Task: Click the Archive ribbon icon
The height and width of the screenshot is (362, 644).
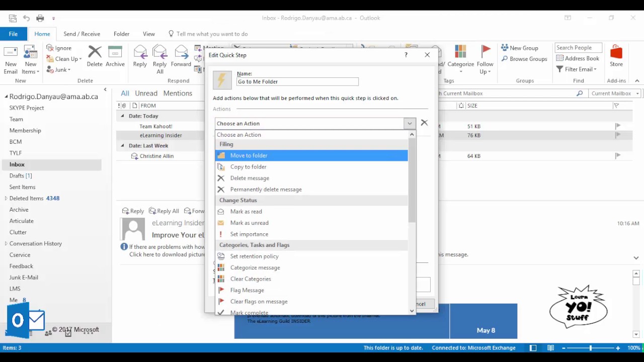Action: [x=115, y=52]
